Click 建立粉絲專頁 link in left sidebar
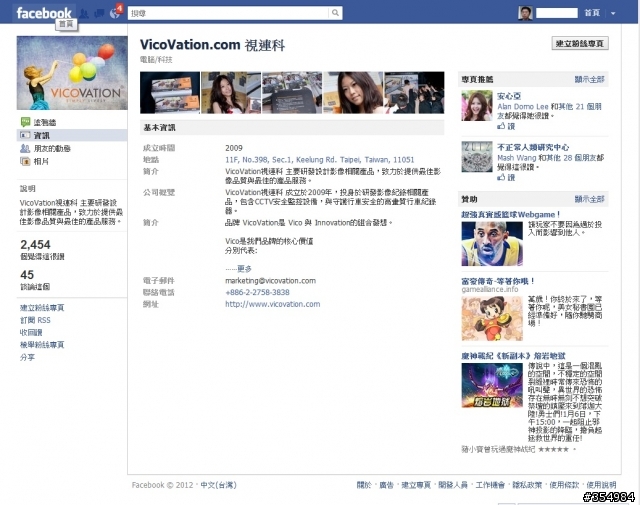640x505 pixels. [x=42, y=308]
